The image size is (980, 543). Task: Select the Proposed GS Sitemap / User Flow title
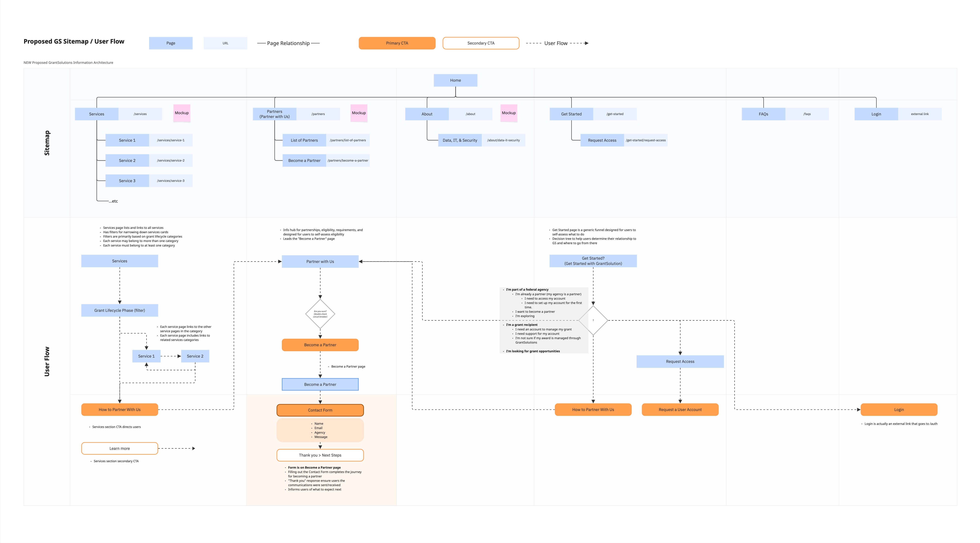point(74,41)
